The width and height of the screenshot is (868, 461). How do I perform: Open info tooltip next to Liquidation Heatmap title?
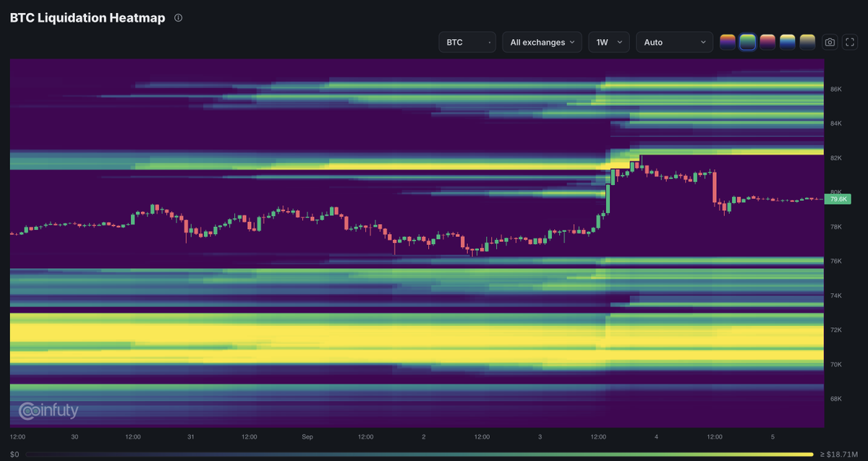[179, 17]
